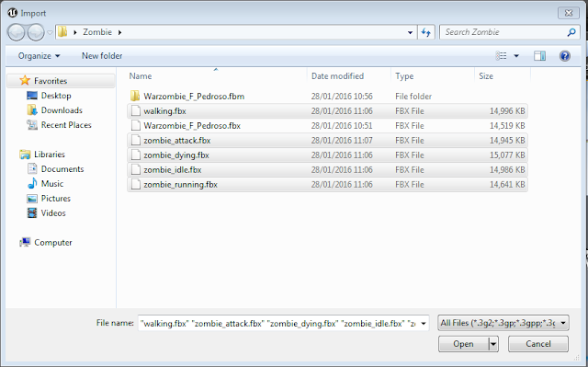Open Help with the question mark icon

click(x=565, y=56)
